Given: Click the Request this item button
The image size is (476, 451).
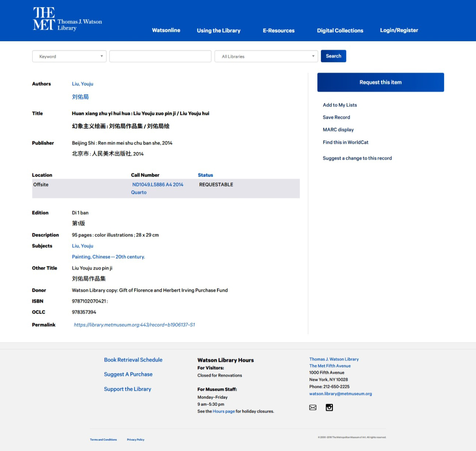Looking at the screenshot, I should coord(380,82).
